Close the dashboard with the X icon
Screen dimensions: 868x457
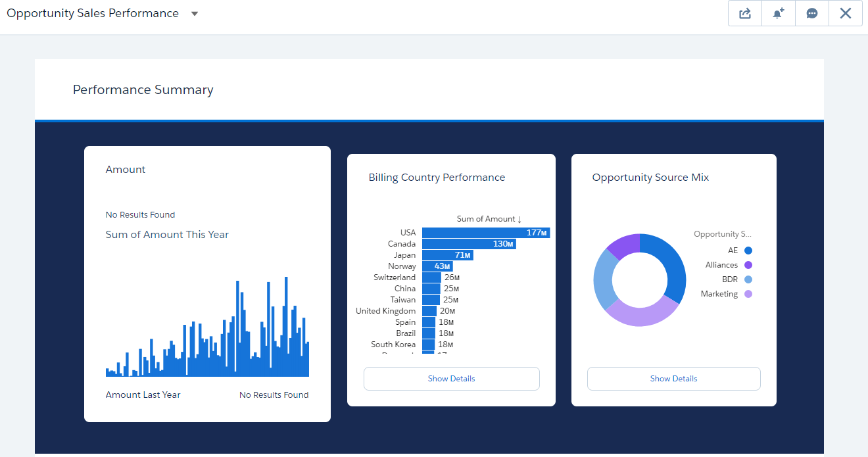(x=845, y=13)
